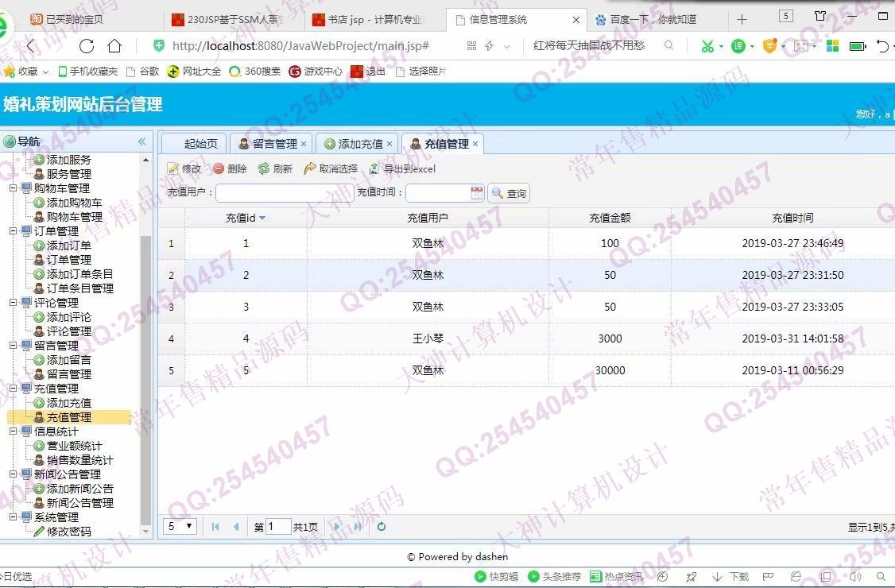
Task: Open 营业额统计 in navigation tree
Action: 74,446
